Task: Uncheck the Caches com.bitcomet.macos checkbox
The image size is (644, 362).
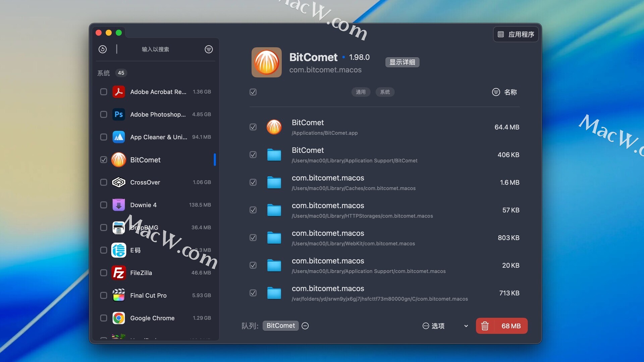Action: coord(253,182)
